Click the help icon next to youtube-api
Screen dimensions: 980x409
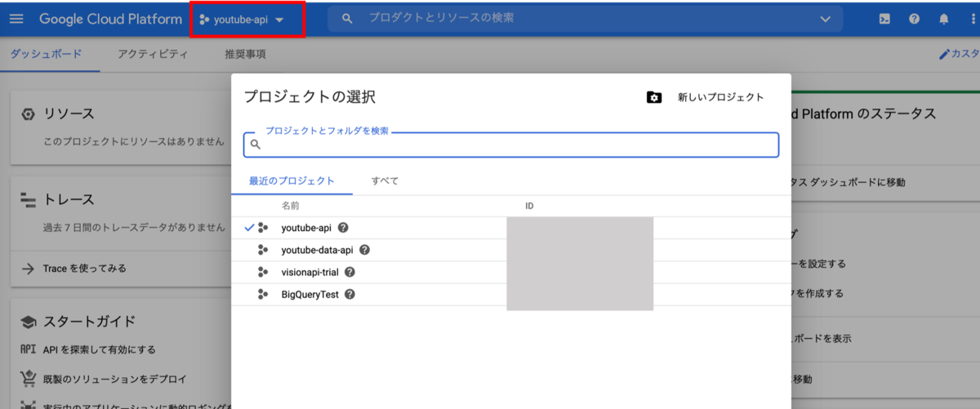tap(343, 228)
